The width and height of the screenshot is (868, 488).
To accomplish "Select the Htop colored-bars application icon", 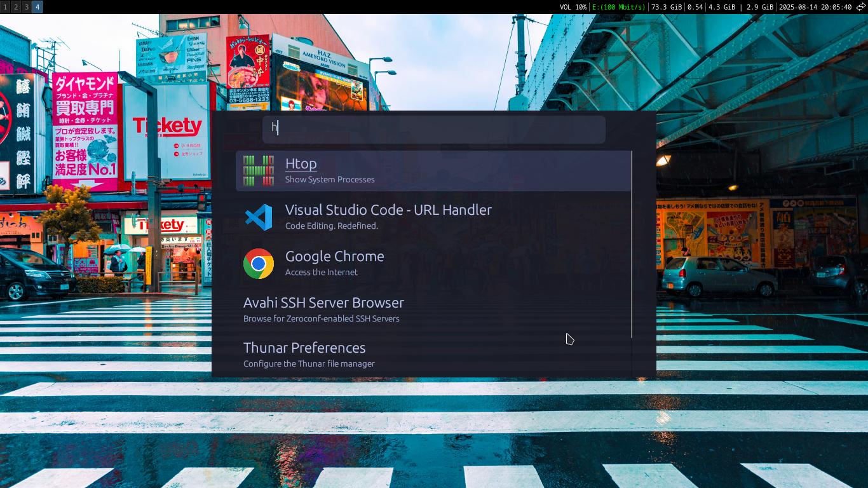I will click(x=259, y=170).
